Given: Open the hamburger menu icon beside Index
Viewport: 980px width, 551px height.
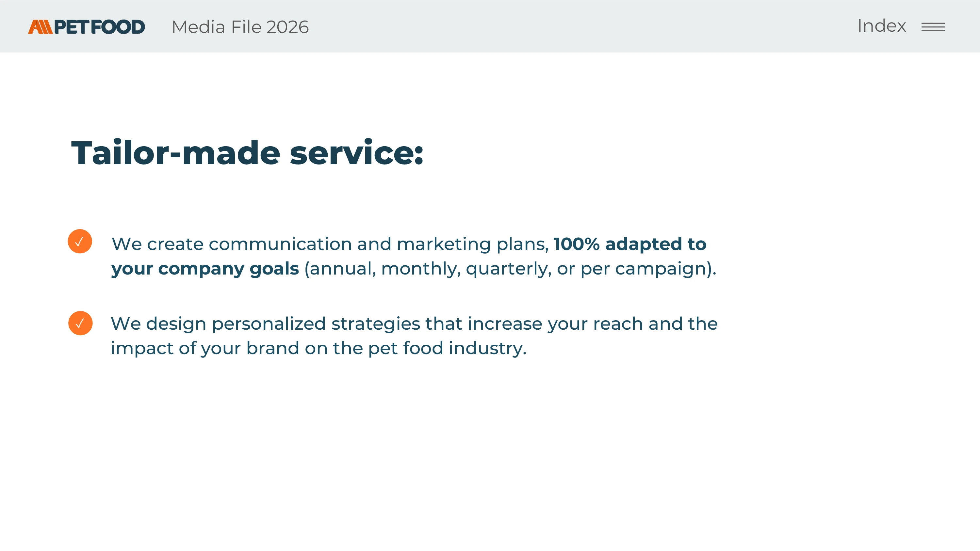Looking at the screenshot, I should click(933, 27).
